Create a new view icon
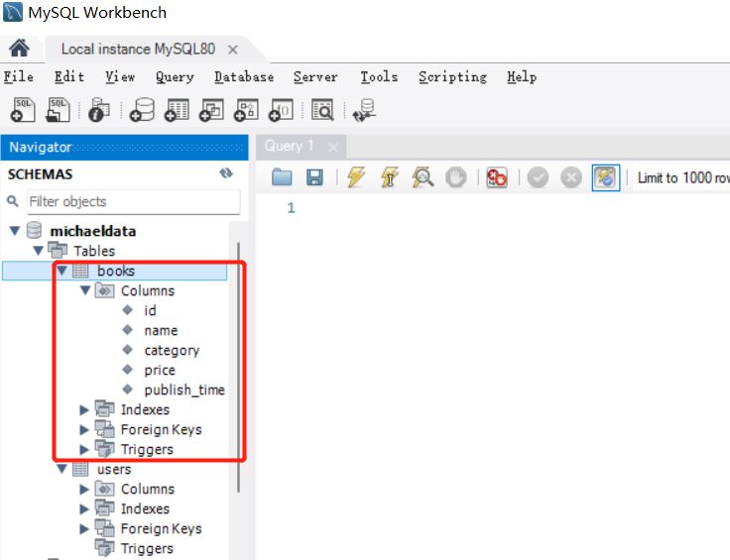Image resolution: width=730 pixels, height=560 pixels. point(211,110)
